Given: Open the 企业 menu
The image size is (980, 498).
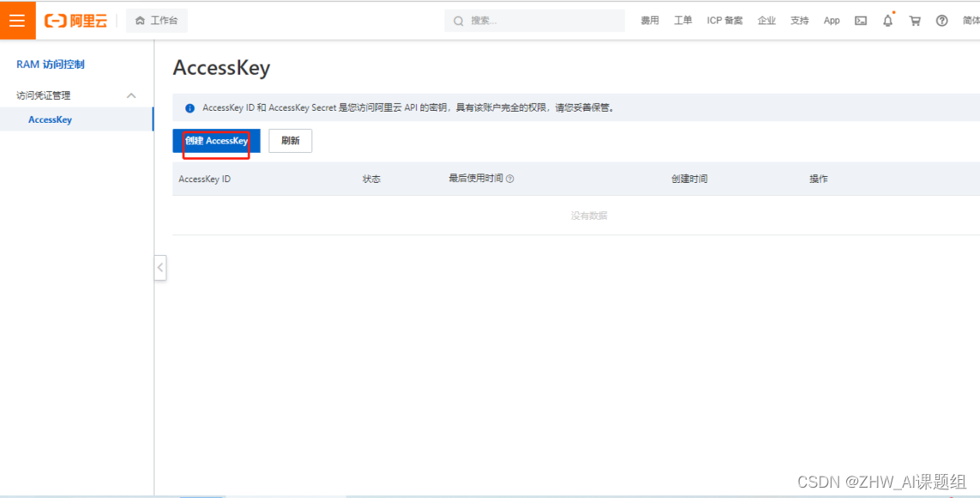Looking at the screenshot, I should [767, 21].
